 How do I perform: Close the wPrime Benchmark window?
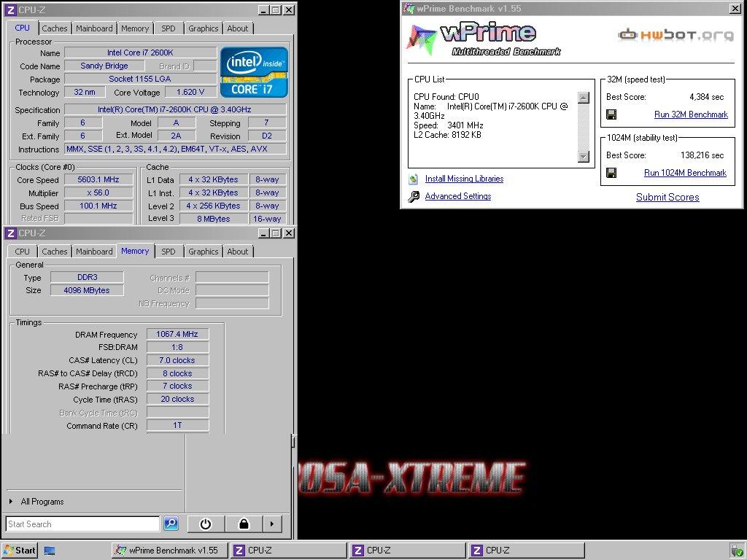pyautogui.click(x=735, y=8)
